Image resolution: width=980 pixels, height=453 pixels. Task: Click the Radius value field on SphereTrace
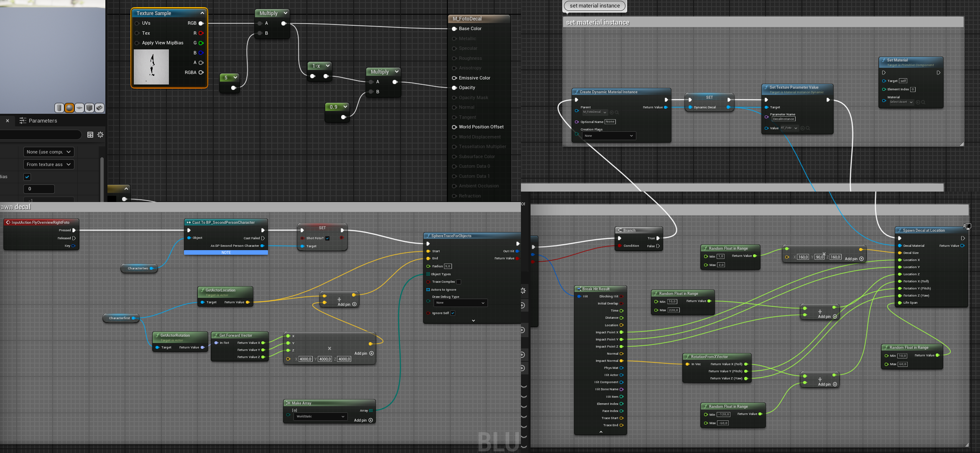448,266
